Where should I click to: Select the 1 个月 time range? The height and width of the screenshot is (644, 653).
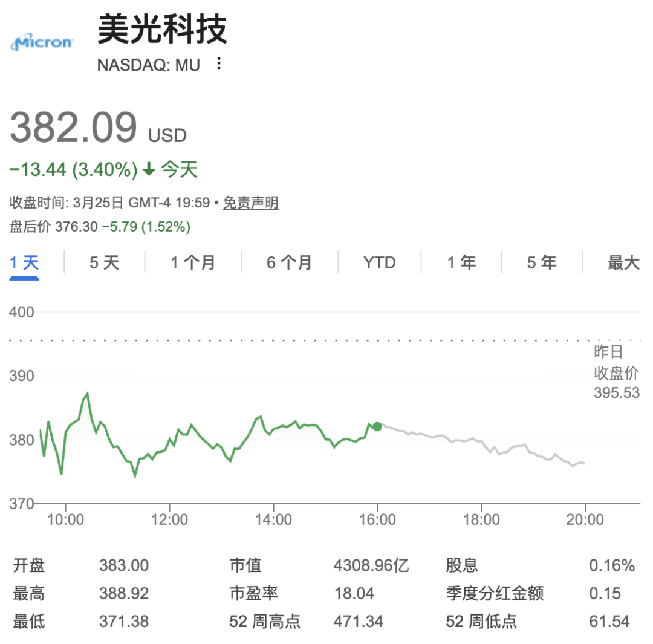pos(192,262)
